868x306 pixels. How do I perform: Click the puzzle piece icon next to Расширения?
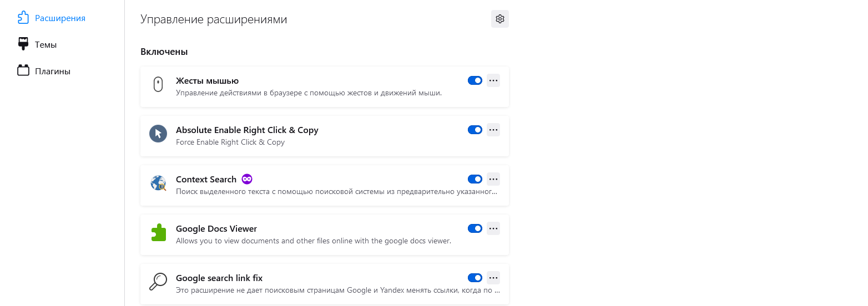[x=23, y=18]
